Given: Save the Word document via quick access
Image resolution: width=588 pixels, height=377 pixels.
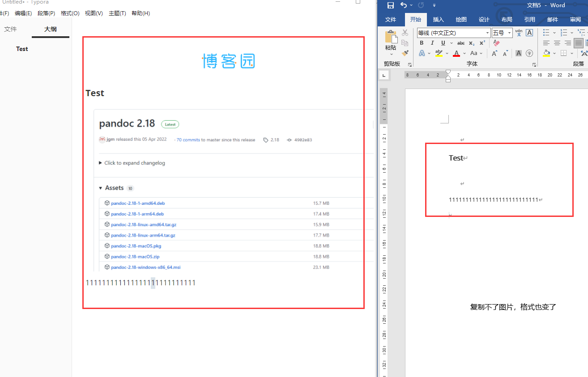Looking at the screenshot, I should coord(390,5).
